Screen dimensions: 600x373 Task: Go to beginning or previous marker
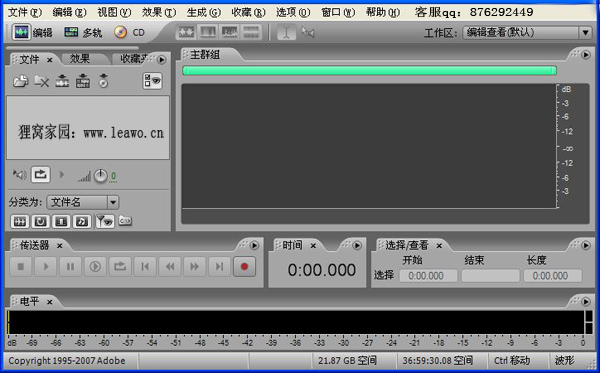(145, 266)
